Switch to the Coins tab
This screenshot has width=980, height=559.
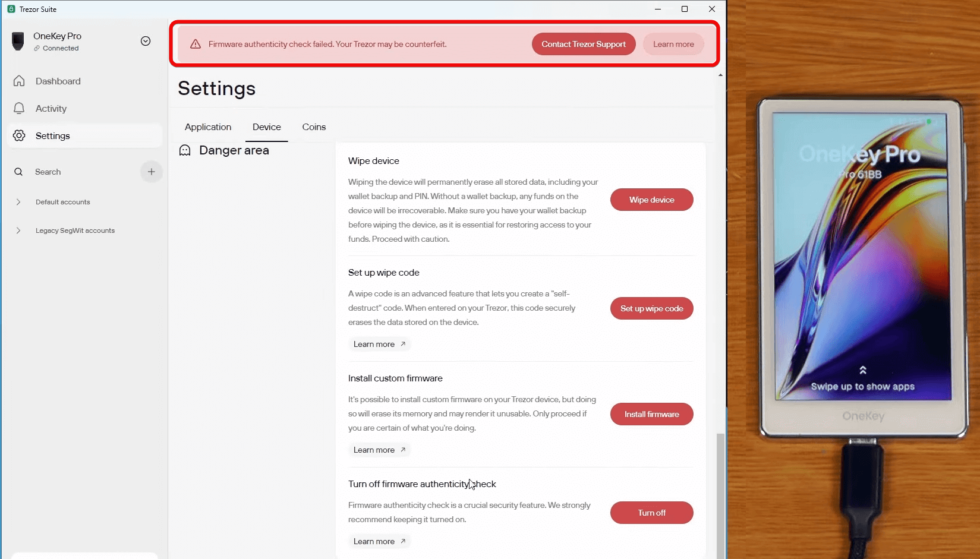coord(314,127)
